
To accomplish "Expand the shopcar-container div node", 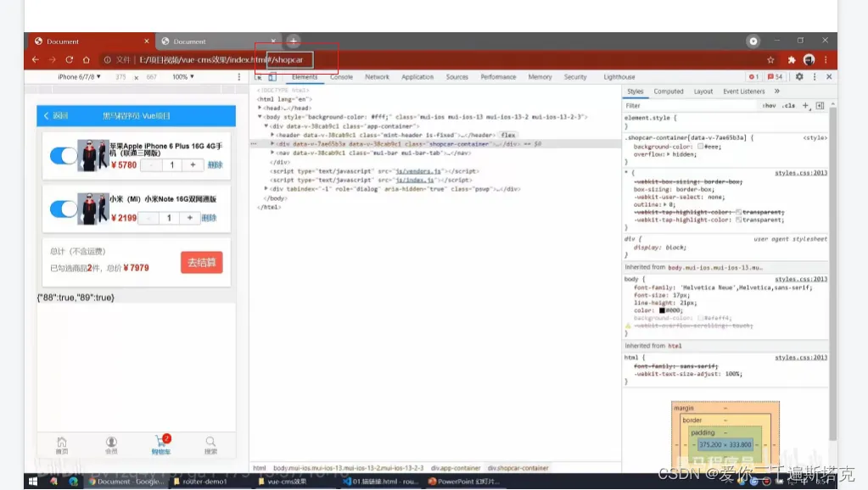I will (x=272, y=144).
